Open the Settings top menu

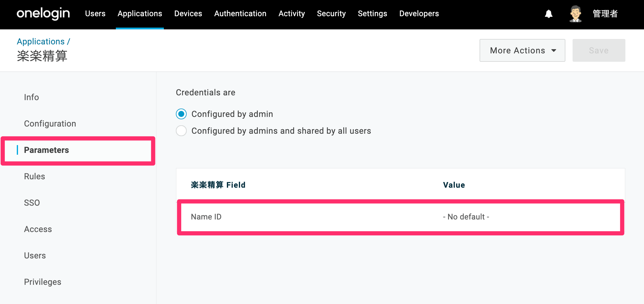pos(372,13)
